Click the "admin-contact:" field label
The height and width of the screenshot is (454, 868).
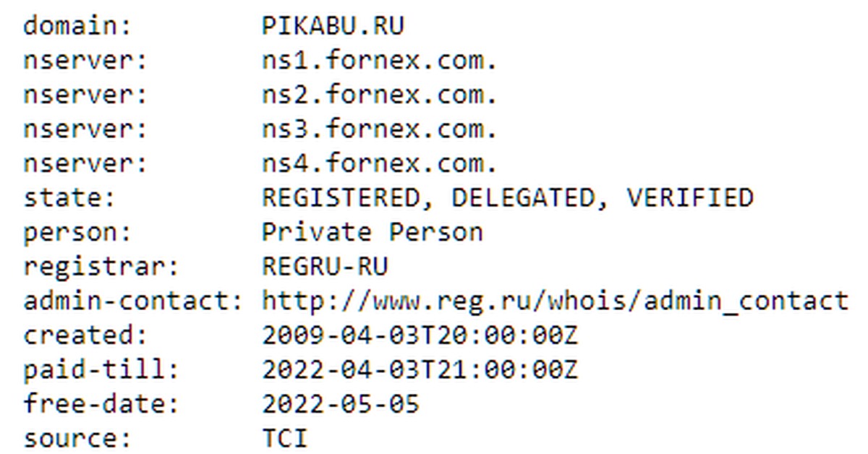134,301
